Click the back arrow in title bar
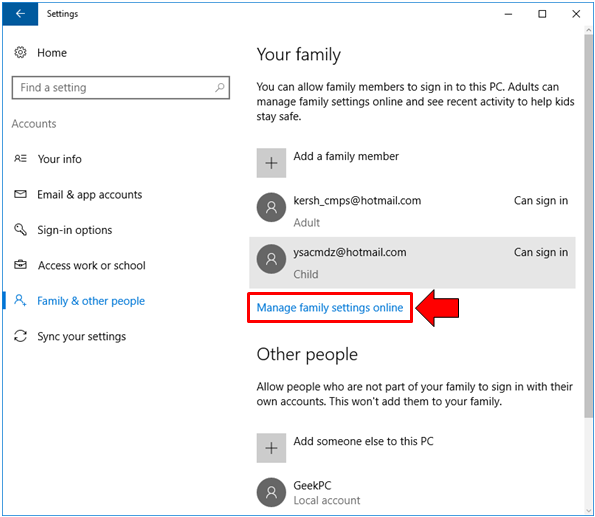This screenshot has height=517, width=595. [x=20, y=14]
